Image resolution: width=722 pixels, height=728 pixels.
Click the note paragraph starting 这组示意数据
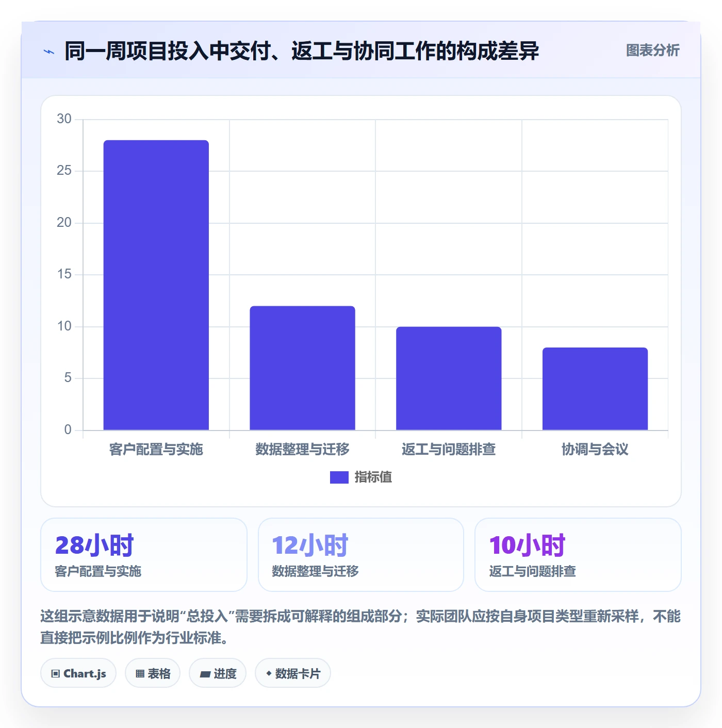pyautogui.click(x=360, y=627)
